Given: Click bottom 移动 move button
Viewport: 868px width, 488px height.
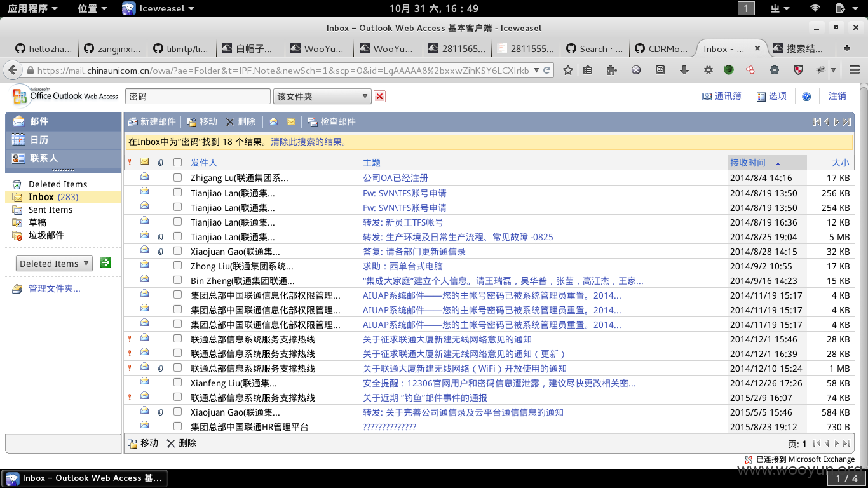Looking at the screenshot, I should [x=143, y=443].
